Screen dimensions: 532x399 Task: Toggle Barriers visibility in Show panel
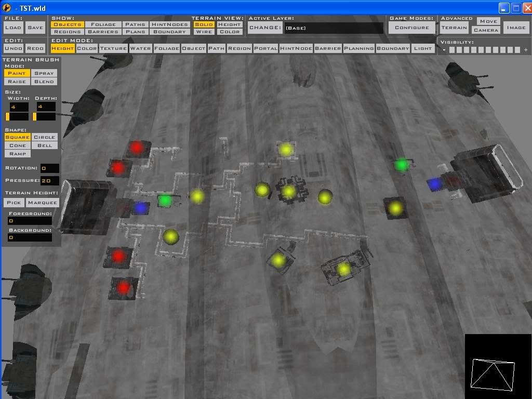coord(103,32)
